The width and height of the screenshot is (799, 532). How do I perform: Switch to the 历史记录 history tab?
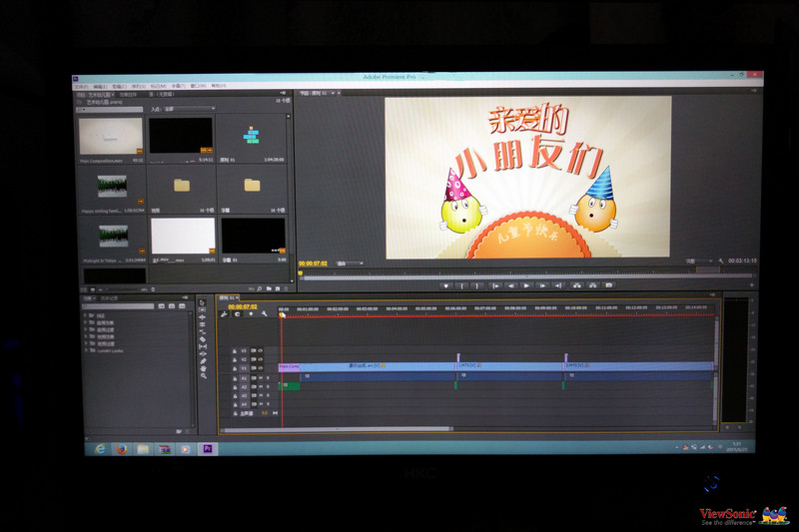click(x=109, y=298)
